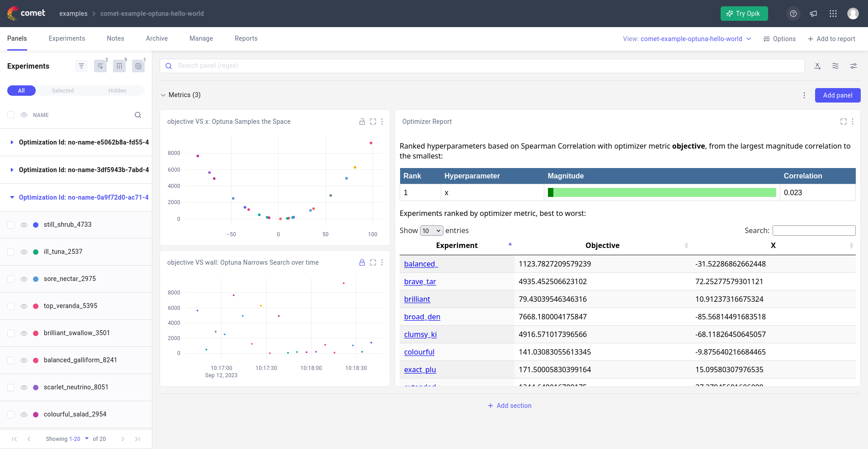
Task: Click the sort icon with badge 2
Action: pos(100,66)
